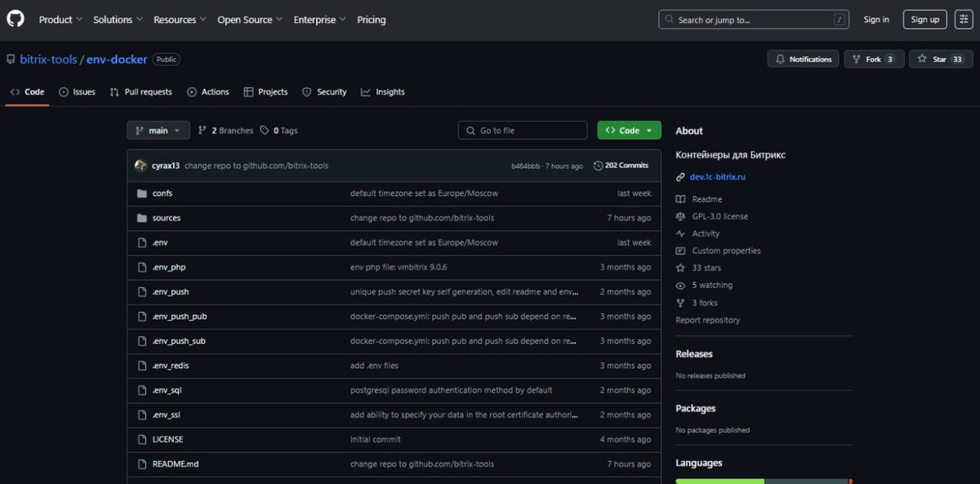Open the Readme link in About
This screenshot has height=484, width=980.
pyautogui.click(x=699, y=199)
